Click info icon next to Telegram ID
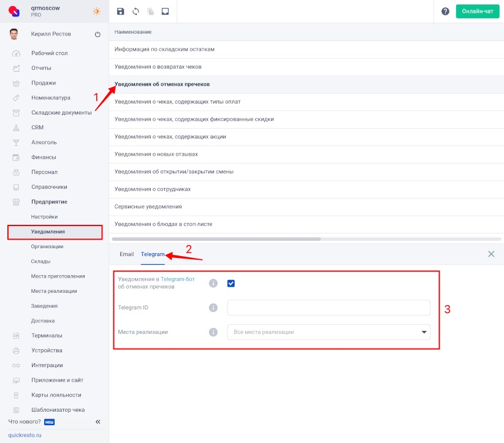This screenshot has width=504, height=443. [x=213, y=308]
